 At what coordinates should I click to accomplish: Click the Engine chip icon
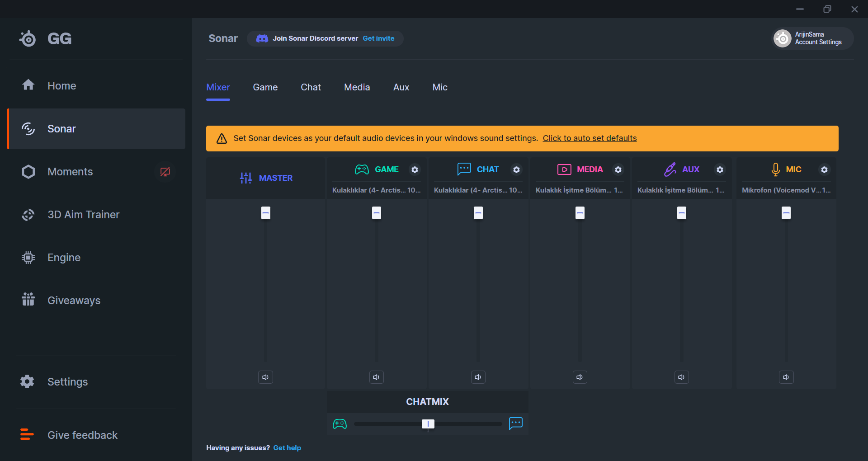(x=28, y=258)
